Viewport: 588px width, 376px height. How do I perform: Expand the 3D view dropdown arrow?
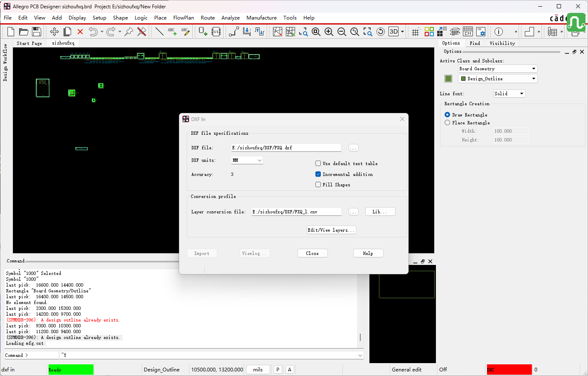coord(402,32)
